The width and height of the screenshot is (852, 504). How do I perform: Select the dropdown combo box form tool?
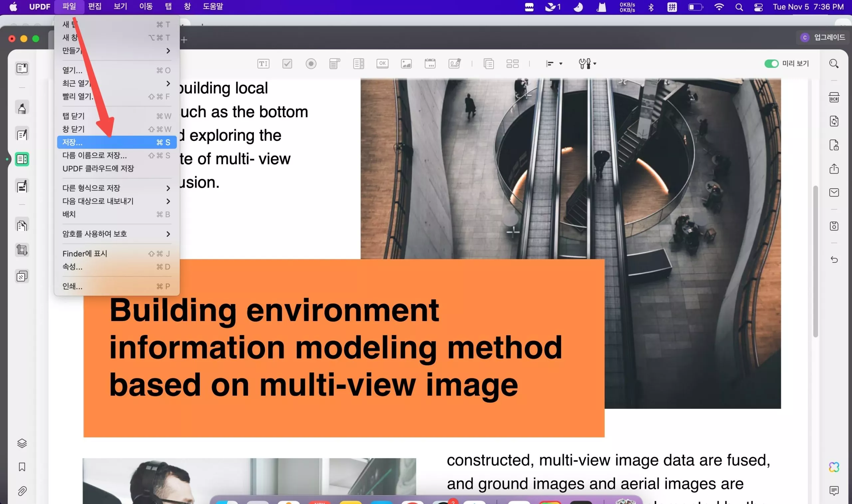pos(334,64)
